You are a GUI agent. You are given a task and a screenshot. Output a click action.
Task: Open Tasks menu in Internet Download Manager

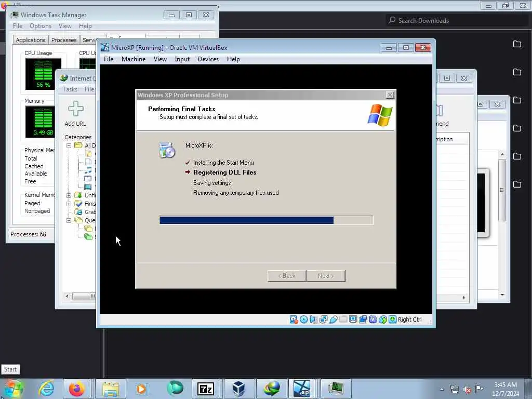coord(70,89)
